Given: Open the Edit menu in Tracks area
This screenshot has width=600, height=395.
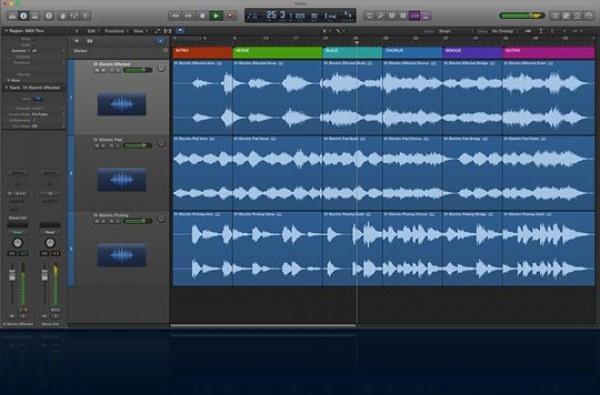Looking at the screenshot, I should point(92,31).
